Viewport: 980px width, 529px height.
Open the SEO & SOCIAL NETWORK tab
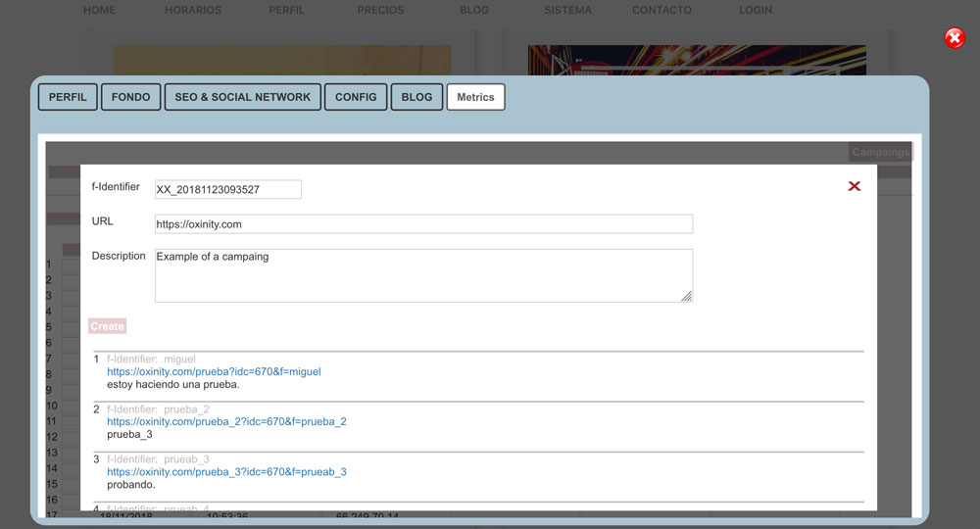(242, 97)
